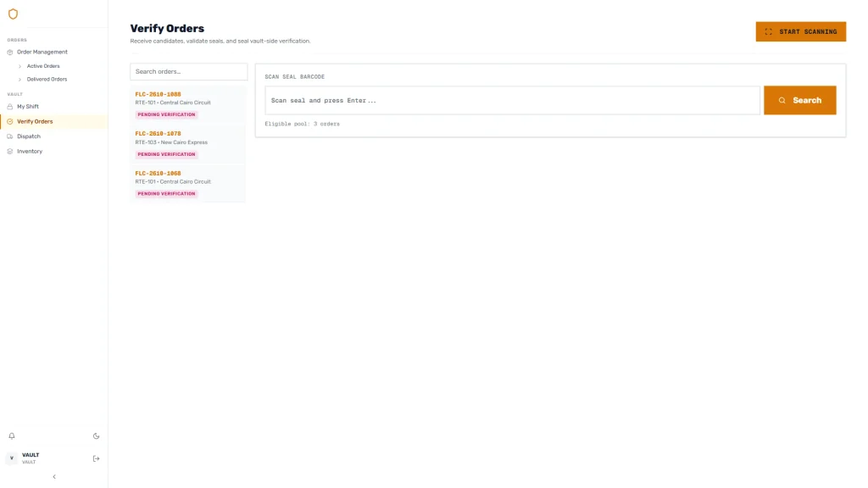The width and height of the screenshot is (868, 488).
Task: Open notifications bell
Action: 12,436
